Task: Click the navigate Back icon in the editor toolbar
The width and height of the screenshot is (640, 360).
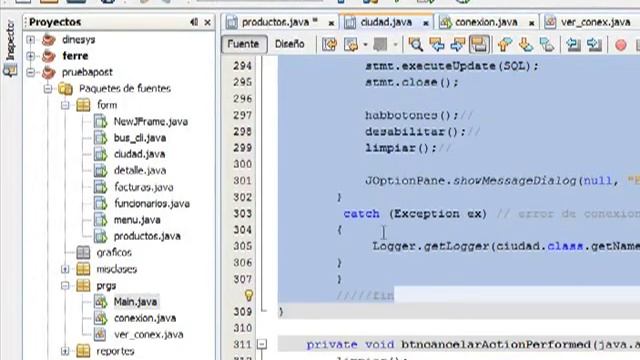Action: 351,44
